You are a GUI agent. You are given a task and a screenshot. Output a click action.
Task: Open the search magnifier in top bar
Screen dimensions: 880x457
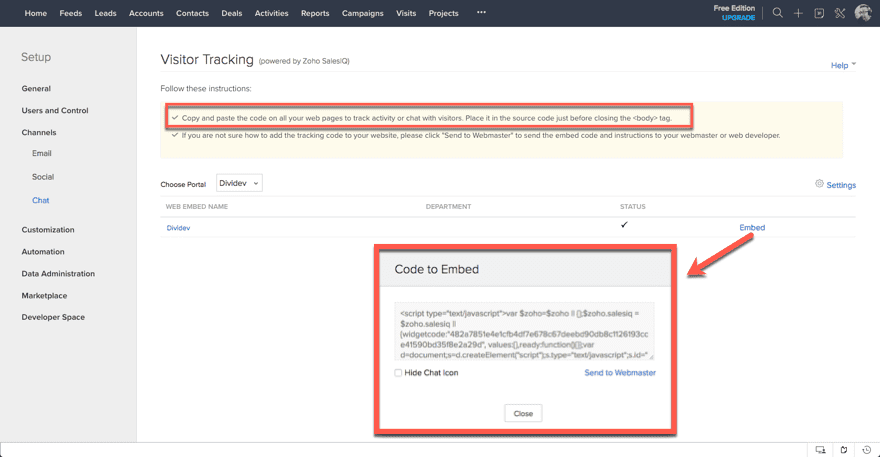(x=777, y=13)
